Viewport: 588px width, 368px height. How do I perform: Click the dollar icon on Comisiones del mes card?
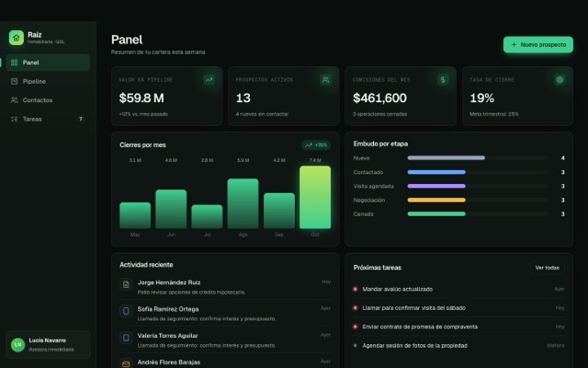(443, 80)
